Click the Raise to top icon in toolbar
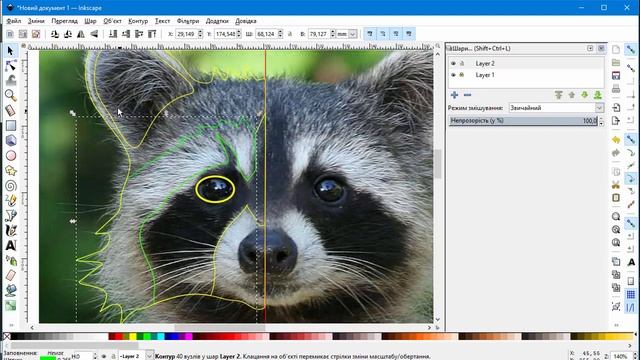 [152, 34]
